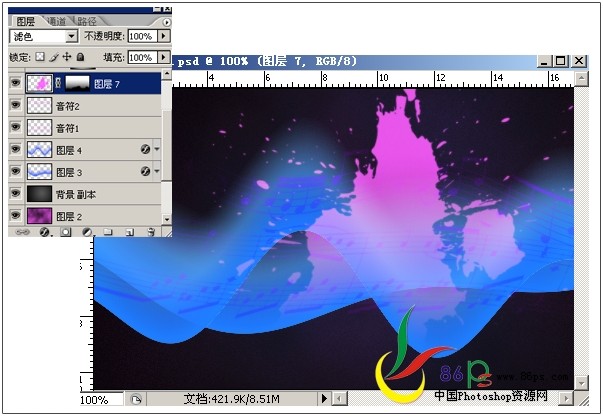
Task: Minimize the document window
Action: pos(544,61)
